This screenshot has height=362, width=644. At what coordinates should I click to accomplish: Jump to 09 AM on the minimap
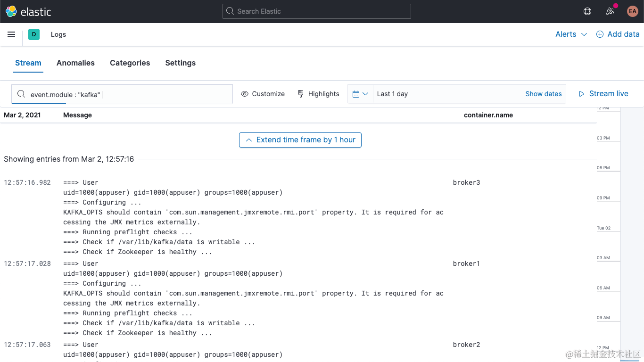(x=603, y=318)
